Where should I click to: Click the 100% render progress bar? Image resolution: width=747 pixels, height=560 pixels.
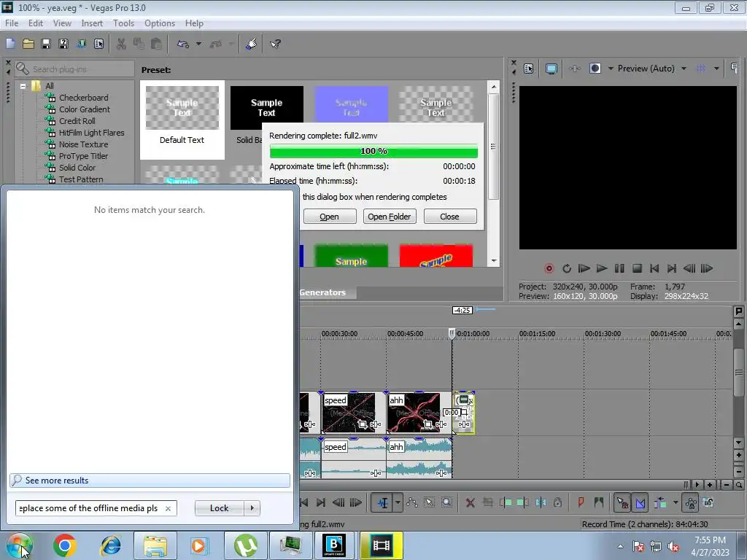click(x=373, y=151)
